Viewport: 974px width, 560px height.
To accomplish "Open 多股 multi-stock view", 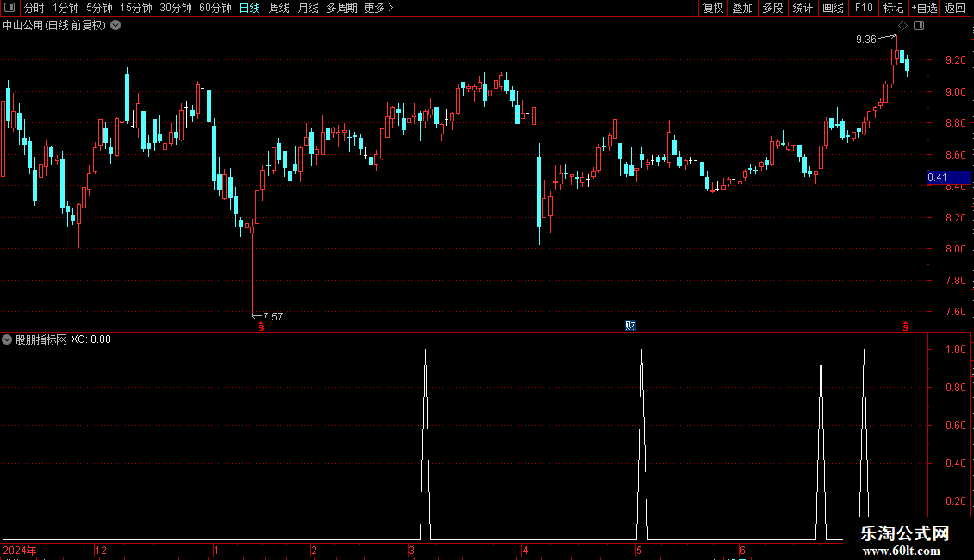I will tap(773, 8).
